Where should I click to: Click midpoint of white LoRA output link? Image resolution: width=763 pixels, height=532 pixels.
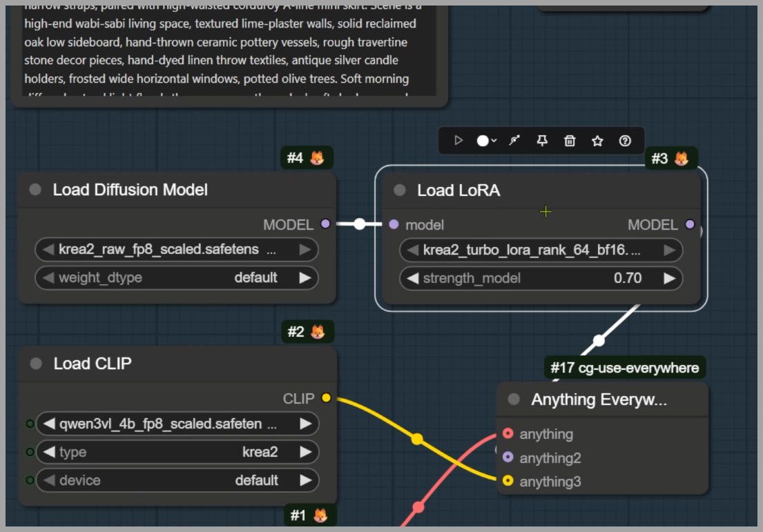click(x=599, y=340)
